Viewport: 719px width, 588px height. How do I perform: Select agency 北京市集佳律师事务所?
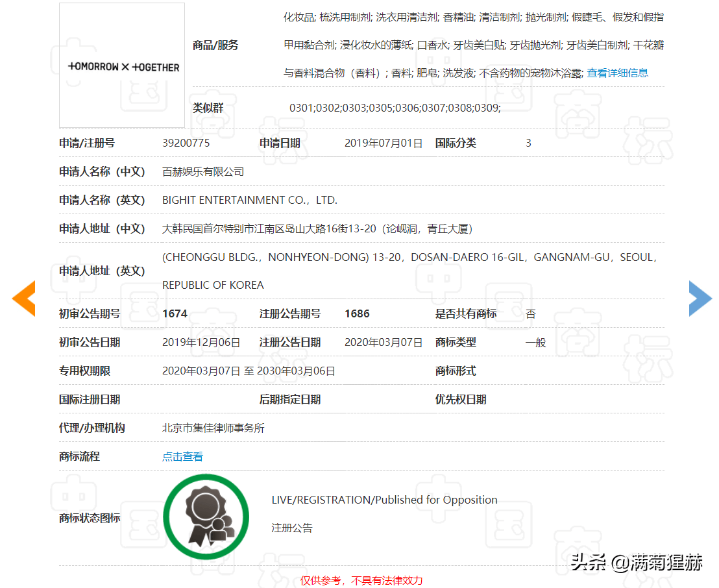[x=213, y=428]
